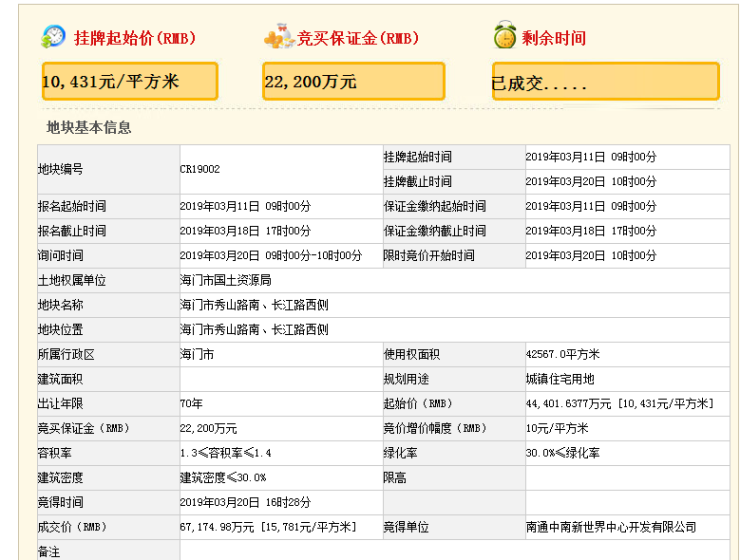Image resolution: width=740 pixels, height=560 pixels.
Task: Click the 挂牌起始价(RMB) heading
Action: (135, 38)
